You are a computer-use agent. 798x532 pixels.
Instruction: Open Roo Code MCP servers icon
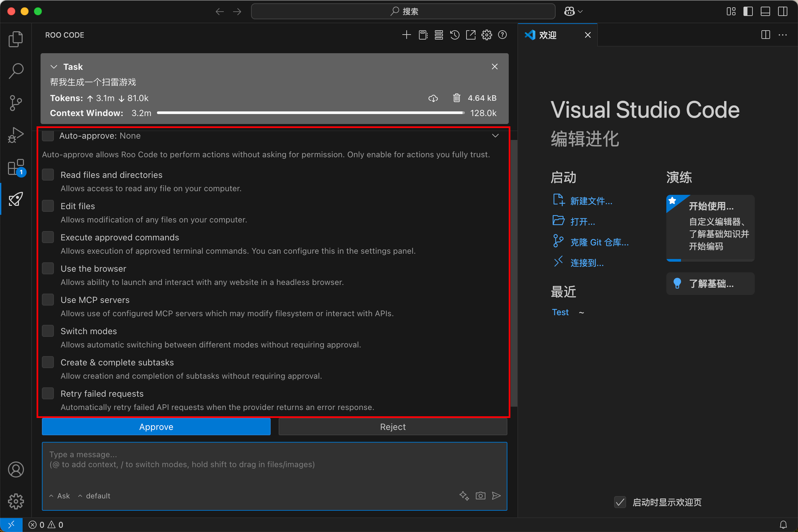tap(439, 35)
